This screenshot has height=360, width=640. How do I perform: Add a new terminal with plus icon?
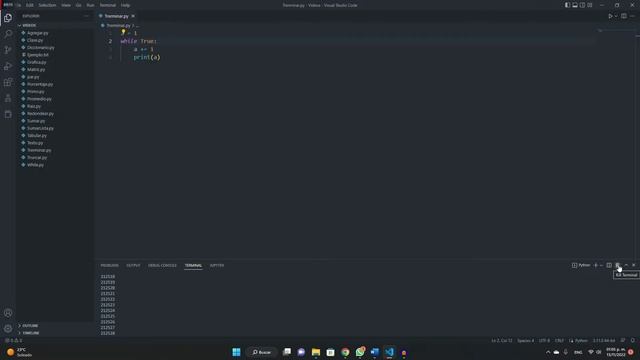point(596,265)
